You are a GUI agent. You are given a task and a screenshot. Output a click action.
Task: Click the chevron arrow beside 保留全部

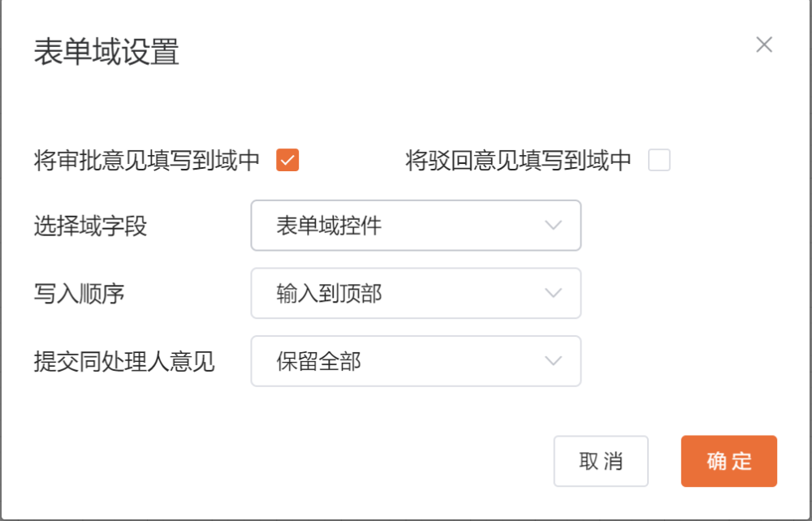553,361
